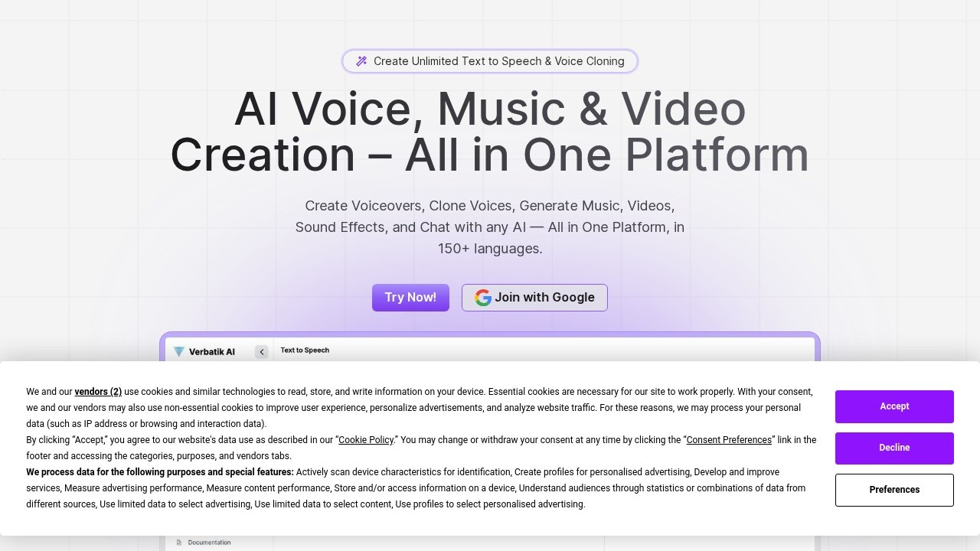Open the vendors (2) link
This screenshot has width=980, height=551.
(98, 392)
